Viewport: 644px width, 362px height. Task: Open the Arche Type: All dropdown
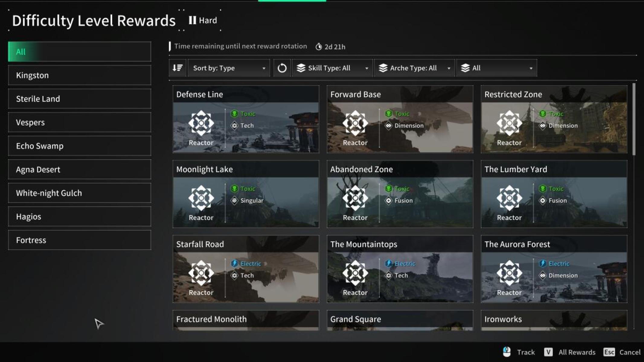pos(414,68)
